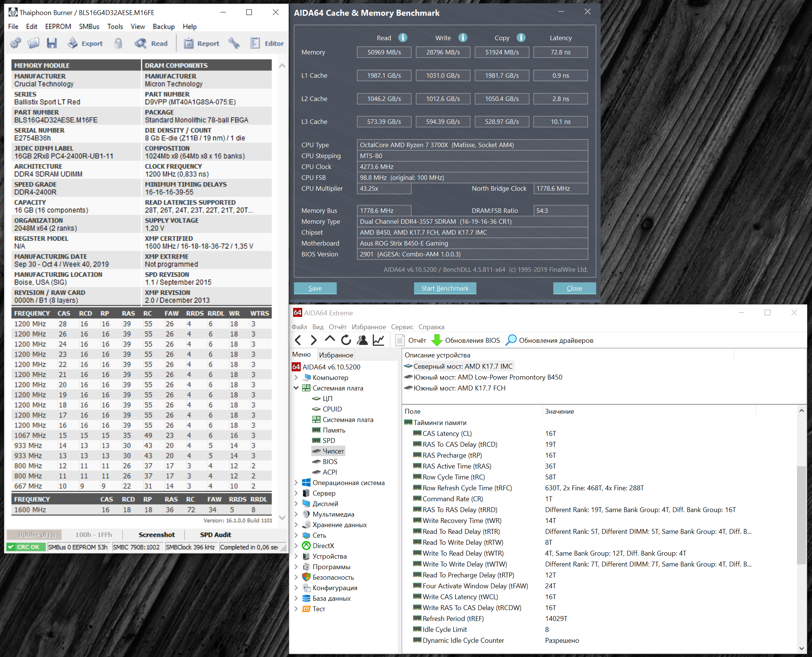812x657 pixels.
Task: Click AIDA64 refresh toolbar icon
Action: [x=346, y=340]
